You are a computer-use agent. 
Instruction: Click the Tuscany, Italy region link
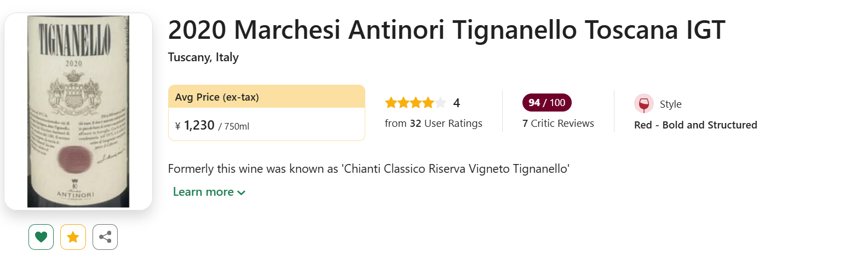click(203, 57)
